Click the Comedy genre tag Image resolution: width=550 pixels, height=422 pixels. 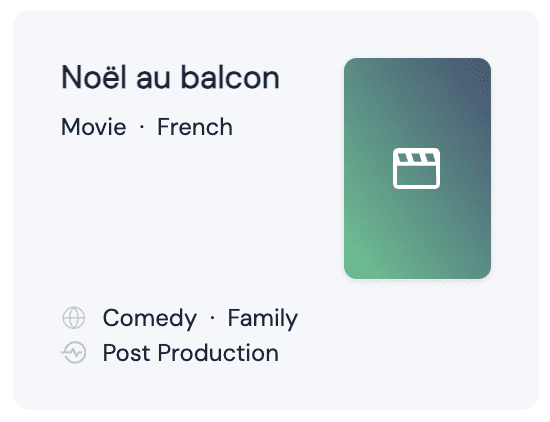click(x=150, y=319)
